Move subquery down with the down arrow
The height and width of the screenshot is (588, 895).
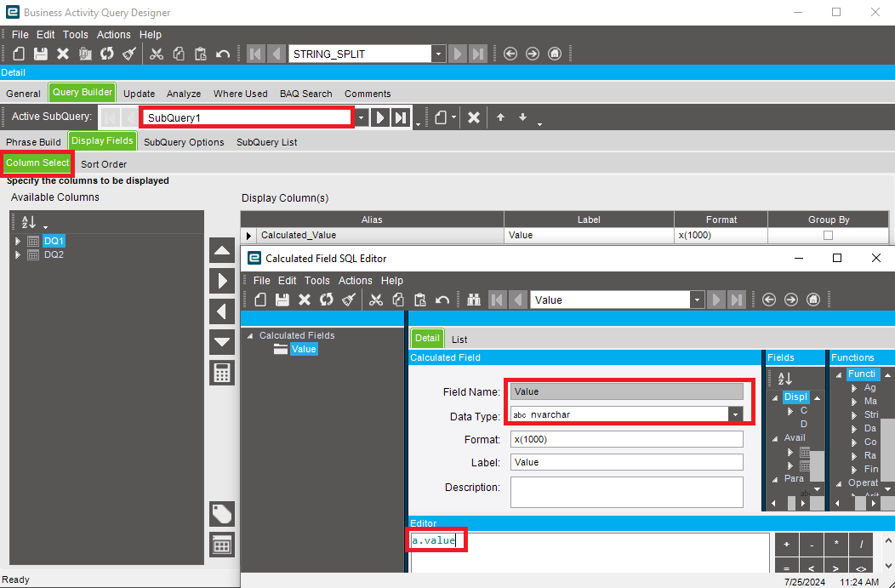[x=522, y=117]
